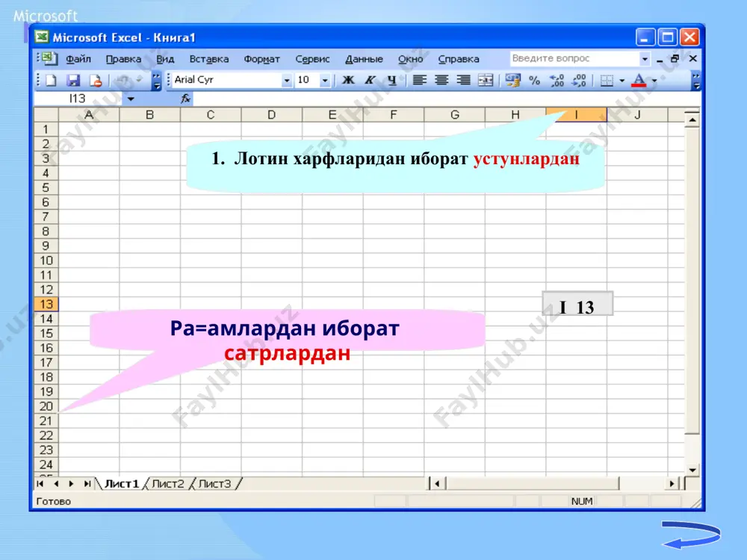Open the Данные menu
This screenshot has height=560, width=747.
pos(364,59)
